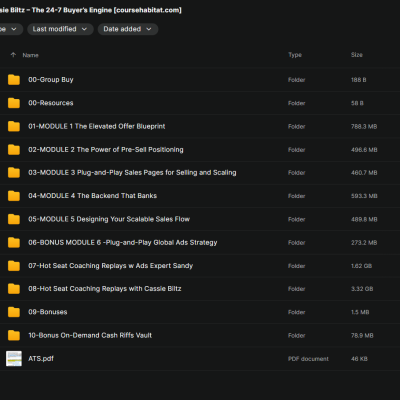400x400 pixels.
Task: Click the 01-MODULE 1 folder icon
Action: pyautogui.click(x=14, y=126)
